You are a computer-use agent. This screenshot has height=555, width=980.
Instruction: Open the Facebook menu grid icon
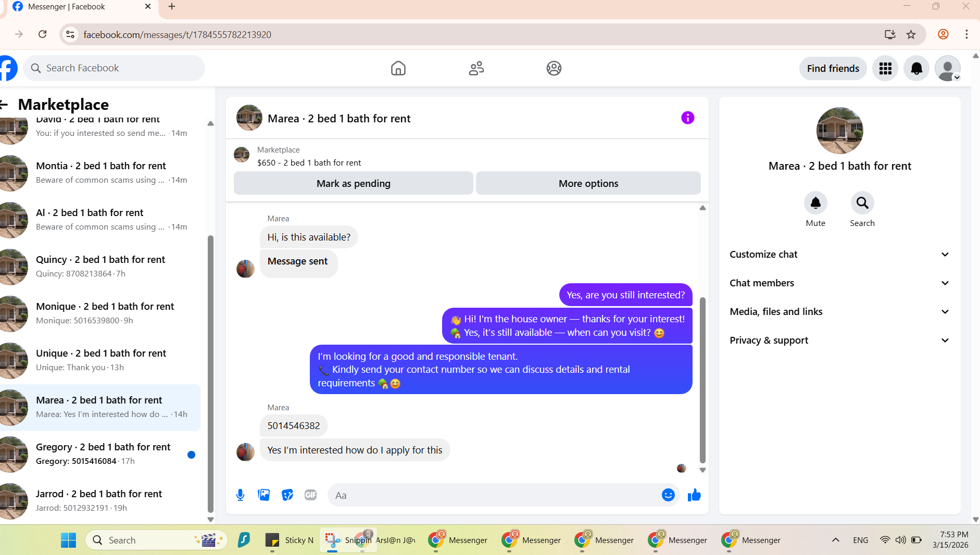point(885,68)
